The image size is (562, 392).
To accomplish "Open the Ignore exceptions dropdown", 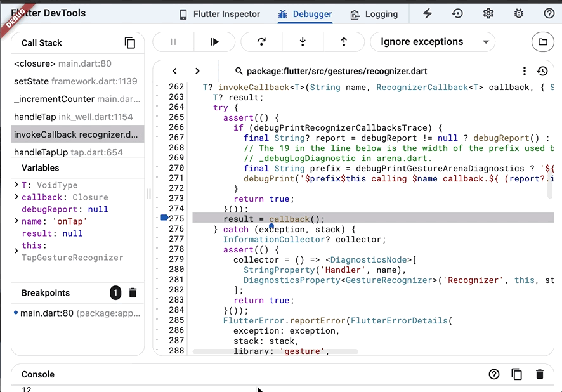I will [433, 42].
